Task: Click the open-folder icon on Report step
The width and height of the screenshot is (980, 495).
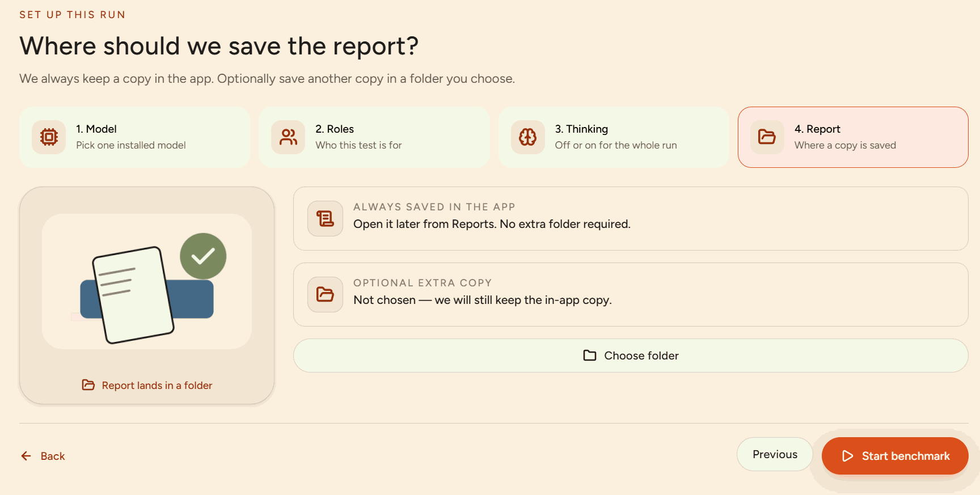Action: 767,137
